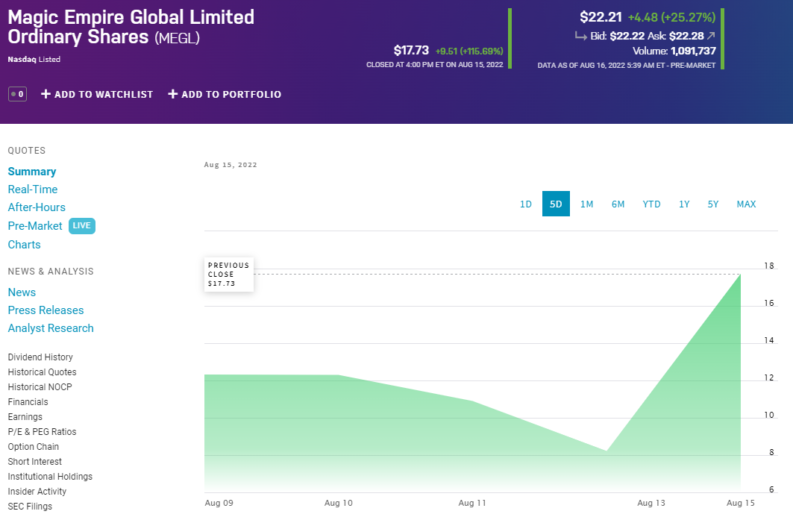
Task: Open Short Interest
Action: 35,461
